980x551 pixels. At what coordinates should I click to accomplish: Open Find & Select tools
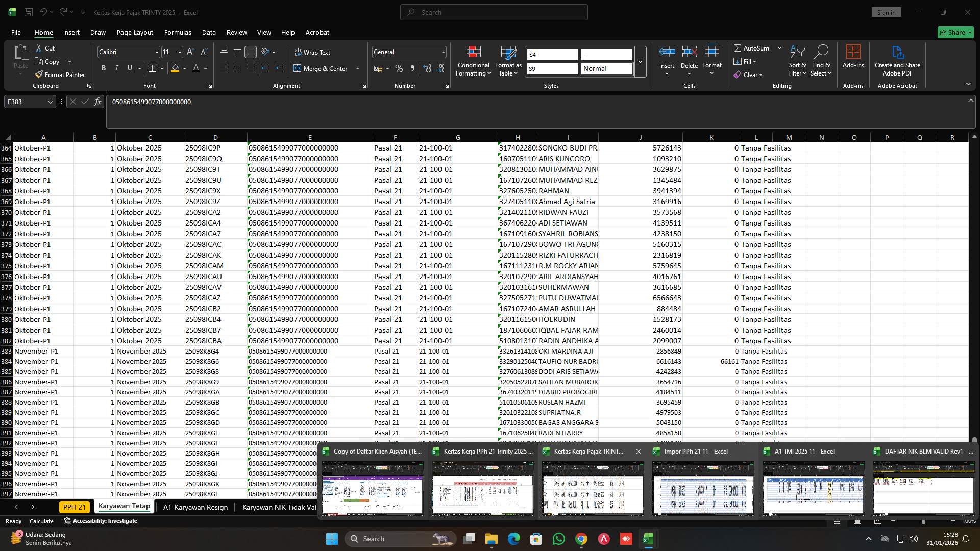point(821,61)
